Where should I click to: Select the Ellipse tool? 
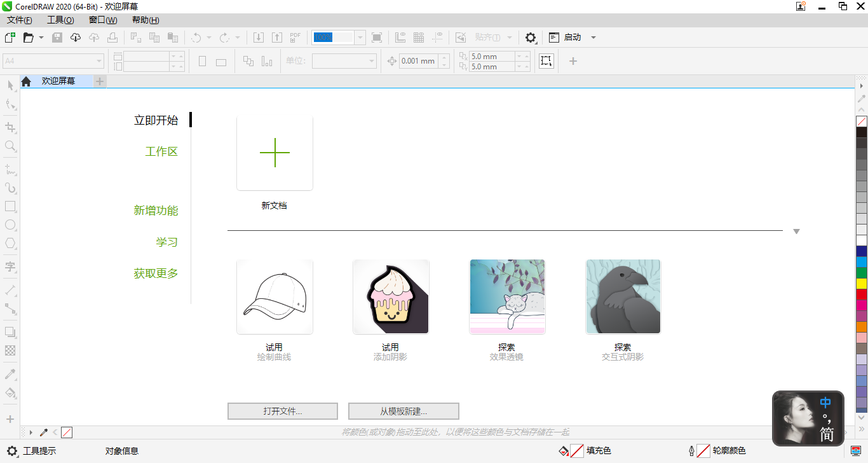10,225
